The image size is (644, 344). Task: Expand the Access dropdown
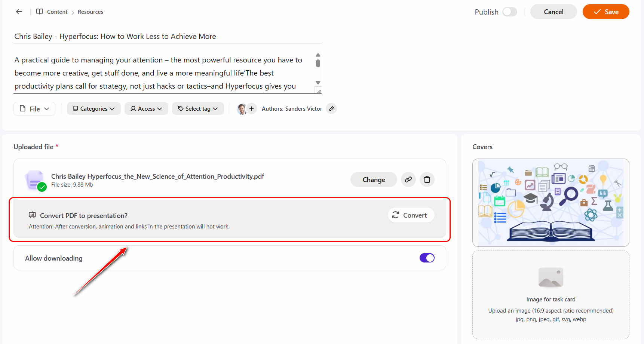pyautogui.click(x=146, y=108)
